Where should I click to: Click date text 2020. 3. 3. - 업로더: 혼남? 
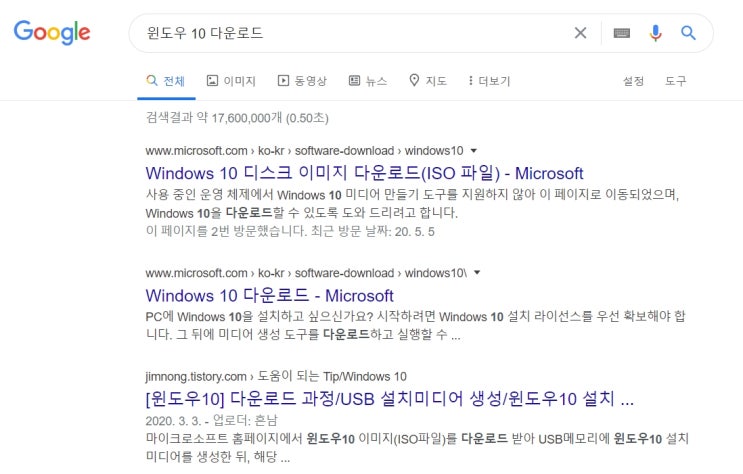(x=211, y=420)
